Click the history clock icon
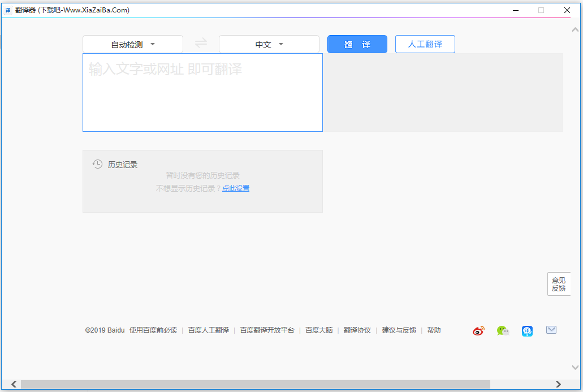The width and height of the screenshot is (583, 392). 98,164
